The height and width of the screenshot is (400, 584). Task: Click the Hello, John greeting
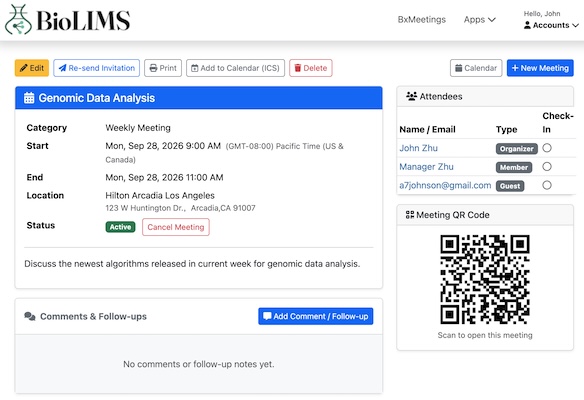pos(542,14)
